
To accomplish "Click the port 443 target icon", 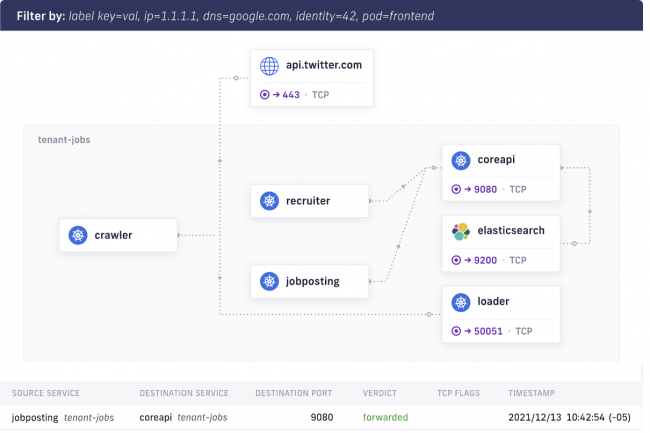I will point(265,95).
